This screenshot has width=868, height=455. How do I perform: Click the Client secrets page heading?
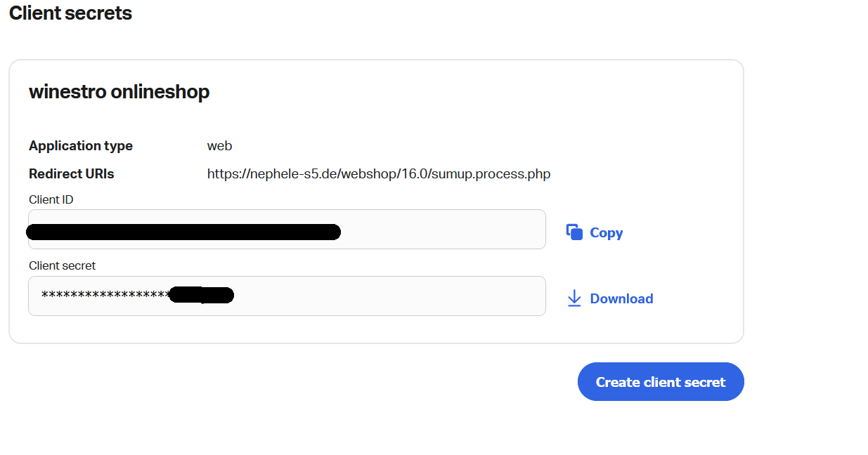(x=70, y=13)
